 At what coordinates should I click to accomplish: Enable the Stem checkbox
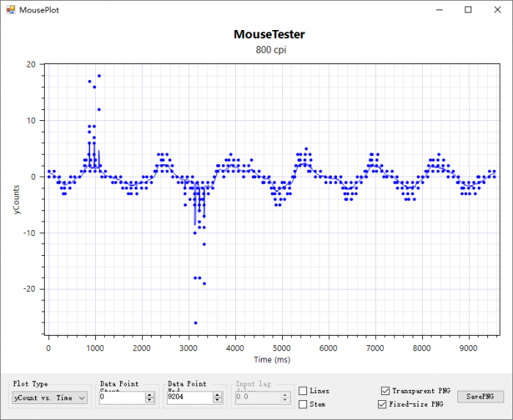[303, 404]
